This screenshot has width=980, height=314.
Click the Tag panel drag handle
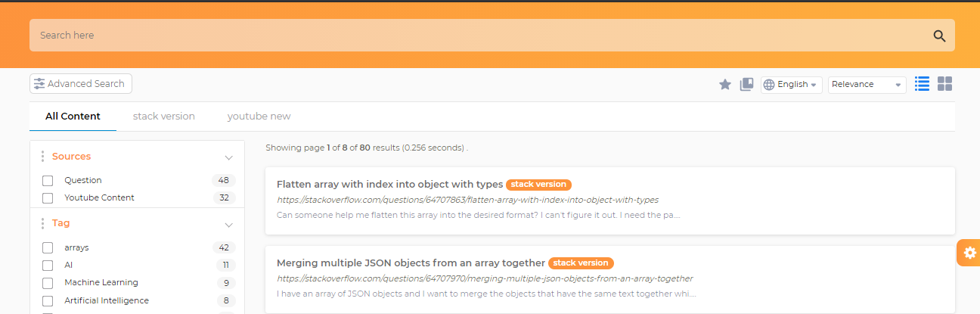[x=42, y=223]
